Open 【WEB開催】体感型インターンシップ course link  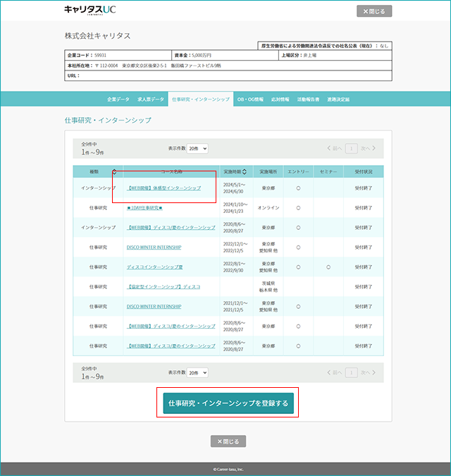coord(163,188)
